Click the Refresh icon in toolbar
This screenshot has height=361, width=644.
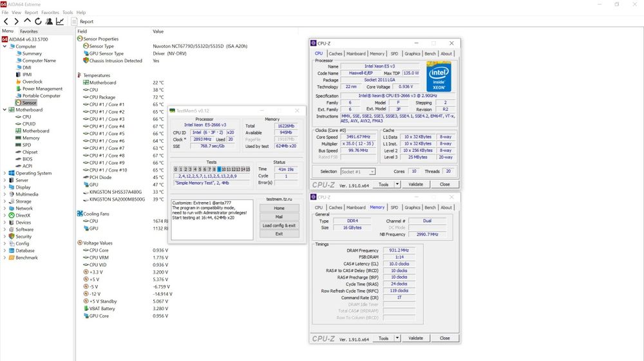coord(38,21)
